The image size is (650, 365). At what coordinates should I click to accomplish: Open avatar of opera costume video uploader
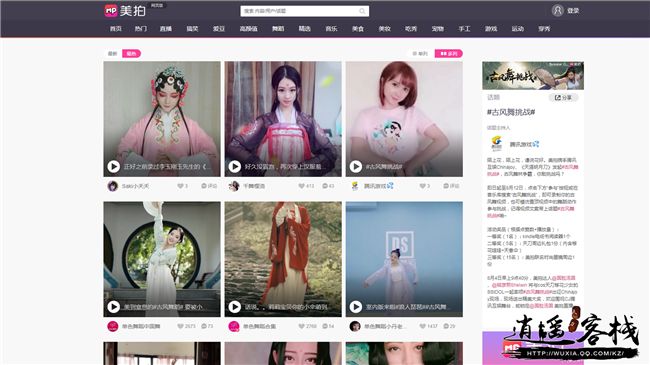(112, 186)
